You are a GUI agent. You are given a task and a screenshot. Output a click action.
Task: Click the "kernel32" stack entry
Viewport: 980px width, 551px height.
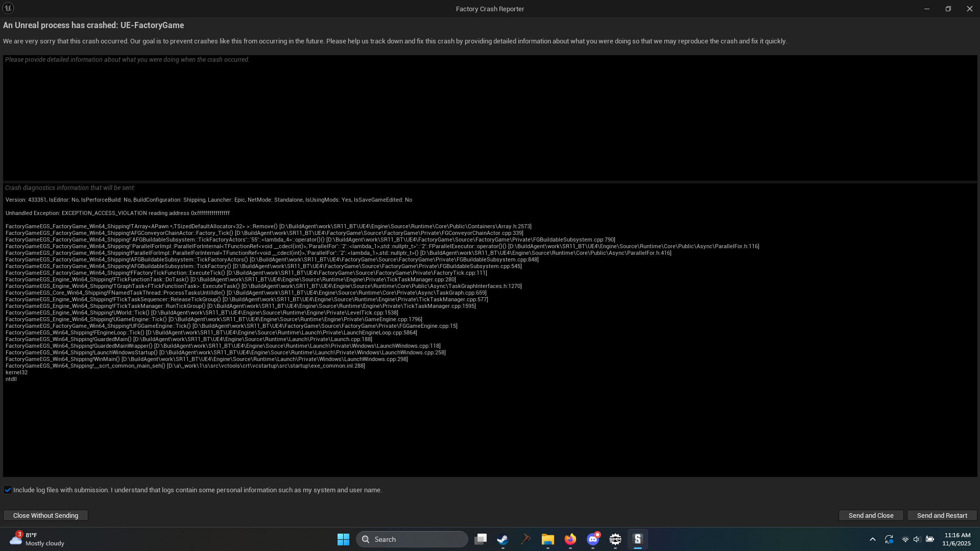tap(16, 372)
